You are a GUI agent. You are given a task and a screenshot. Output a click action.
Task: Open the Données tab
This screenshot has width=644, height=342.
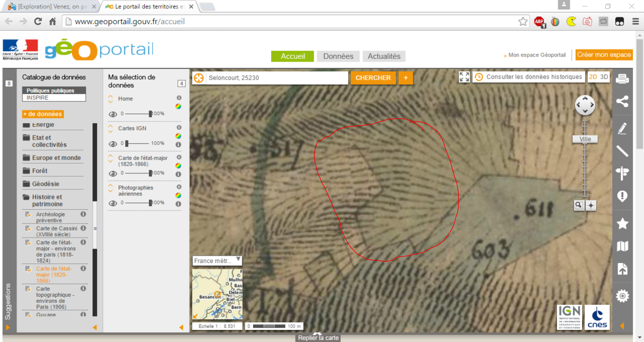pos(338,56)
